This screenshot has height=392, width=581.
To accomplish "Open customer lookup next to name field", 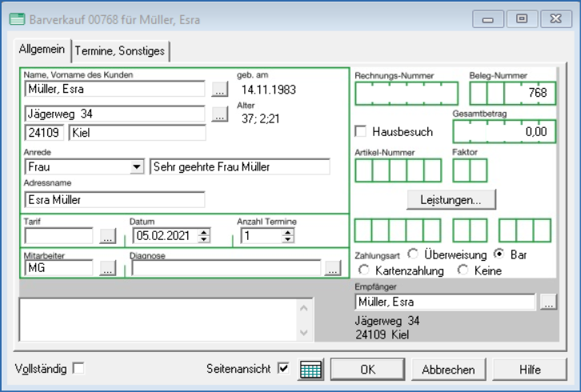I will (219, 90).
